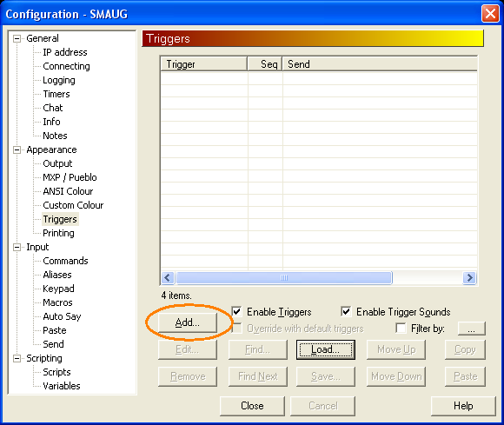Select Auto Say tree item
Viewport: 504px width, 425px height.
(62, 316)
